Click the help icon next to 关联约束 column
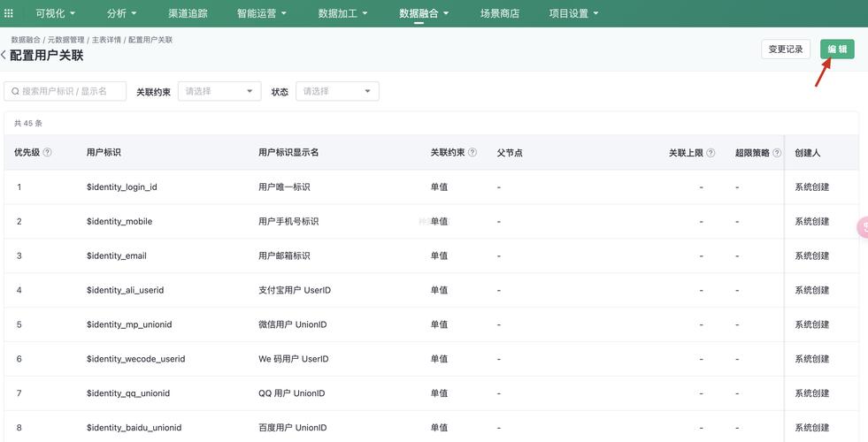 [x=472, y=152]
